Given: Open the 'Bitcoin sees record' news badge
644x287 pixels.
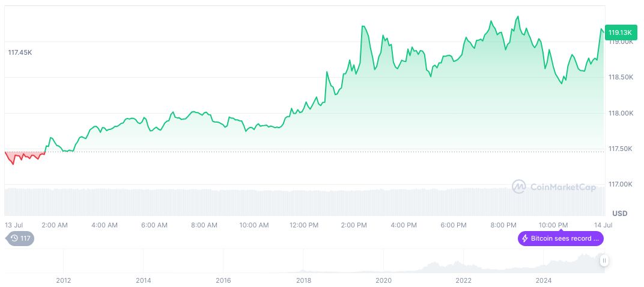Looking at the screenshot, I should tap(560, 238).
